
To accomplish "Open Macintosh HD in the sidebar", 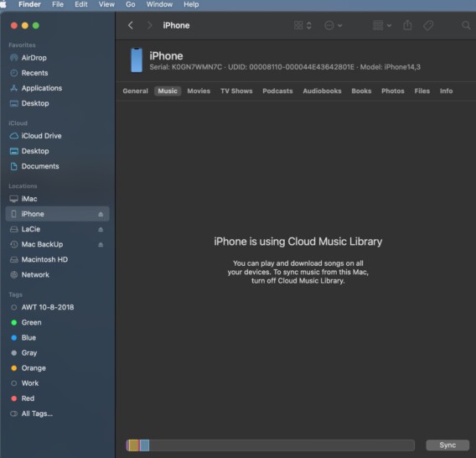I will pyautogui.click(x=57, y=259).
